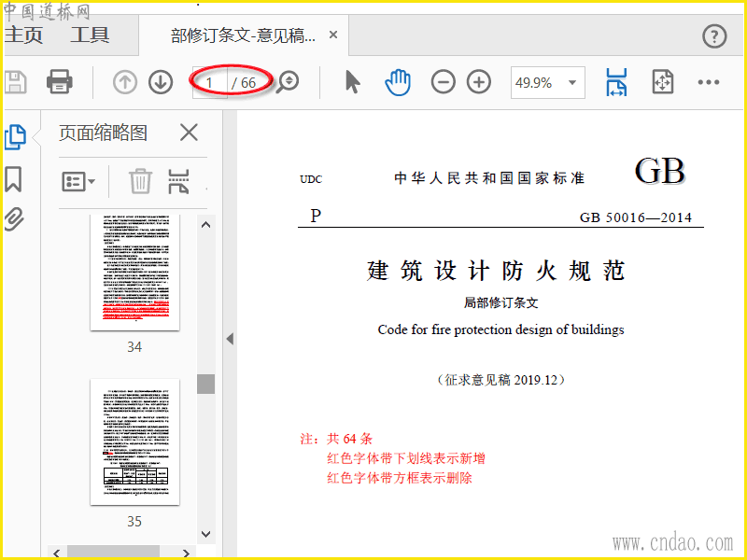747x560 pixels.
Task: Open more tools ellipsis menu
Action: [x=709, y=82]
